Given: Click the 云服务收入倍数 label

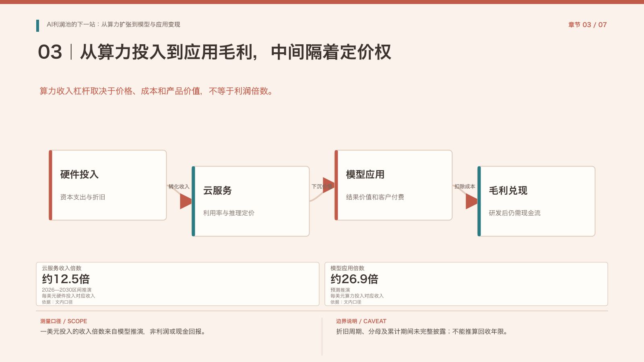Looking at the screenshot, I should 62,268.
